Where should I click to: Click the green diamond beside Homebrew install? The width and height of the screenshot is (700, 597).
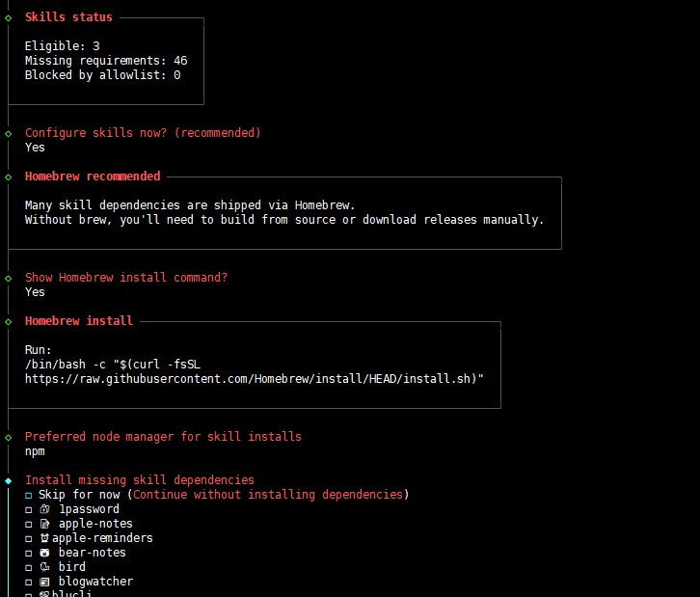point(8,321)
